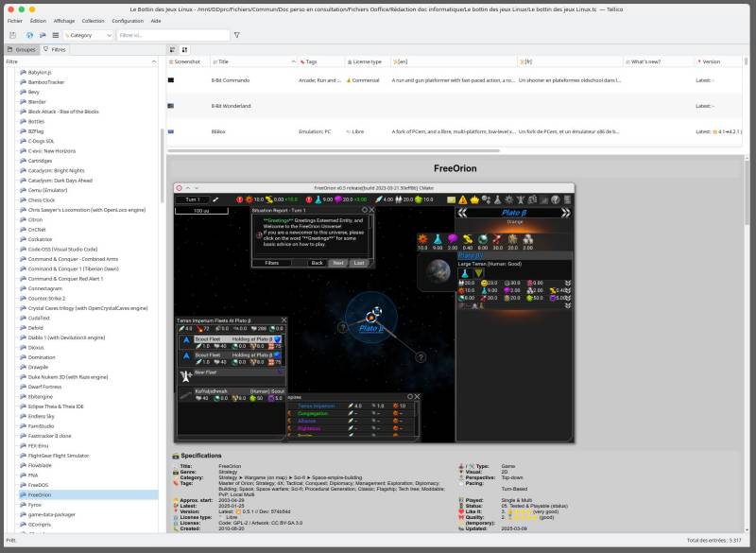Select Counter-Strike 2 in the sidebar
The width and height of the screenshot is (756, 553).
[46, 299]
